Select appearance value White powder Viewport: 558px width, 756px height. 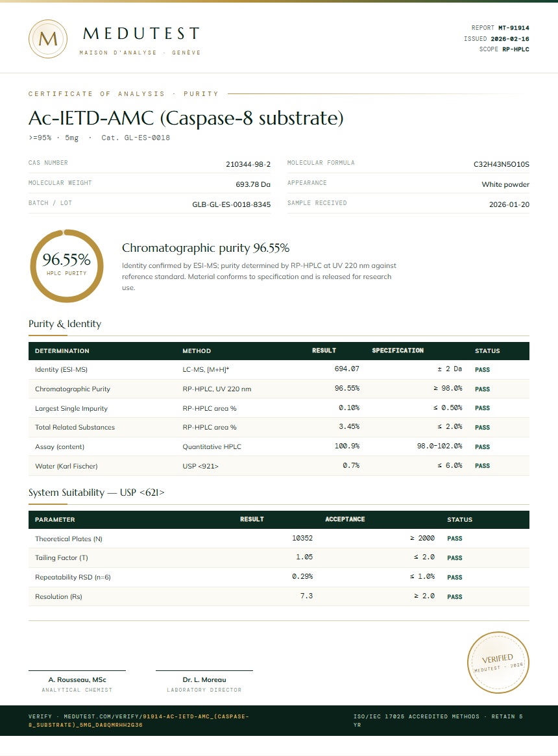(x=505, y=185)
